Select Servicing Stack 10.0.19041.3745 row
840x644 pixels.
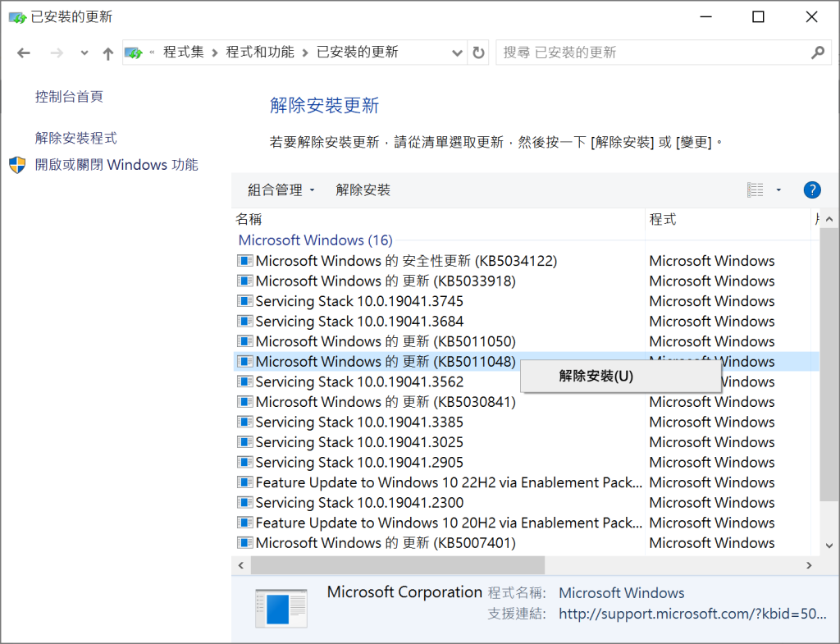527,301
